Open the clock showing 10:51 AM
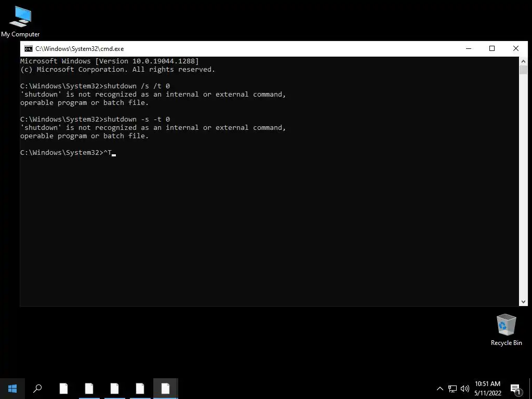 [x=487, y=389]
